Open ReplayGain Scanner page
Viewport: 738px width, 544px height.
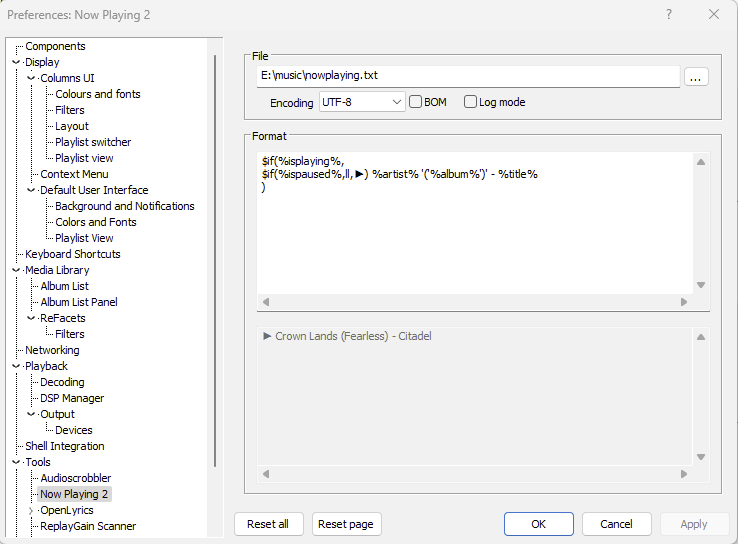click(x=88, y=526)
